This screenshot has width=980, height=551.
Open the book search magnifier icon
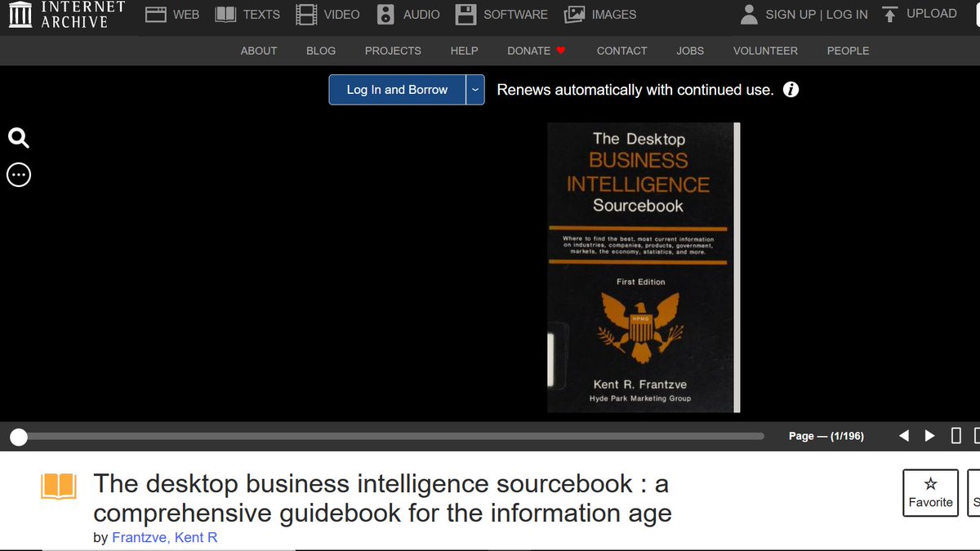pos(19,137)
